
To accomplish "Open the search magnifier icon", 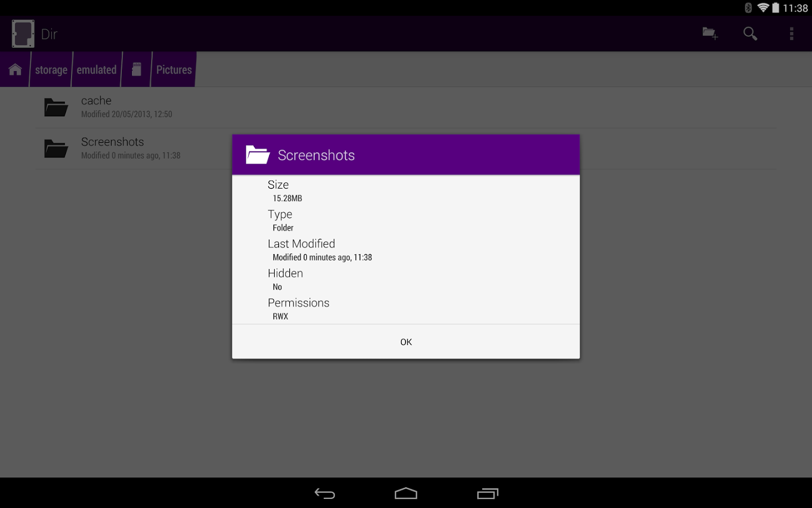I will 750,34.
